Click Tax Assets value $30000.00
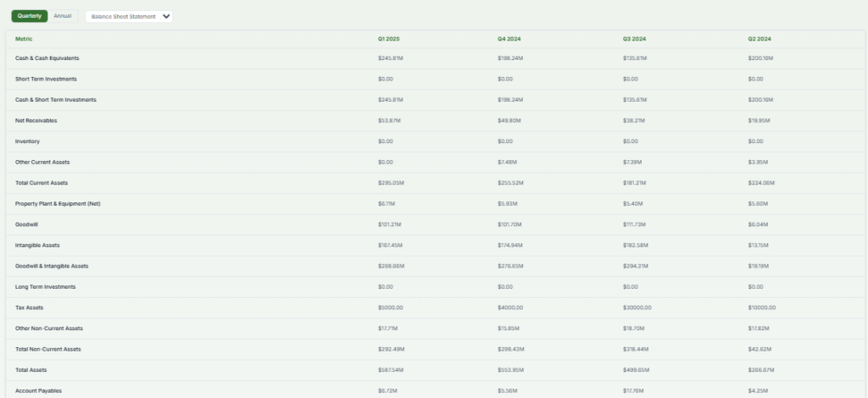Image resolution: width=868 pixels, height=398 pixels. (637, 308)
